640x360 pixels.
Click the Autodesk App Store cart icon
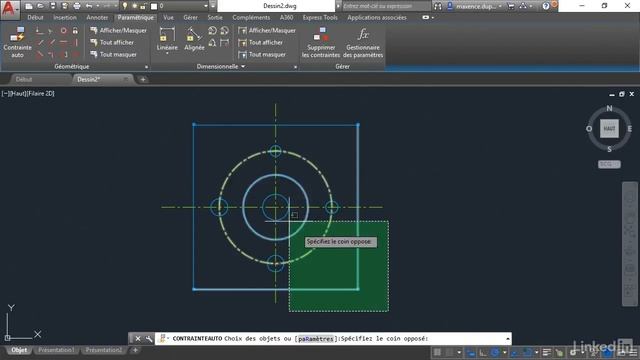511,6
